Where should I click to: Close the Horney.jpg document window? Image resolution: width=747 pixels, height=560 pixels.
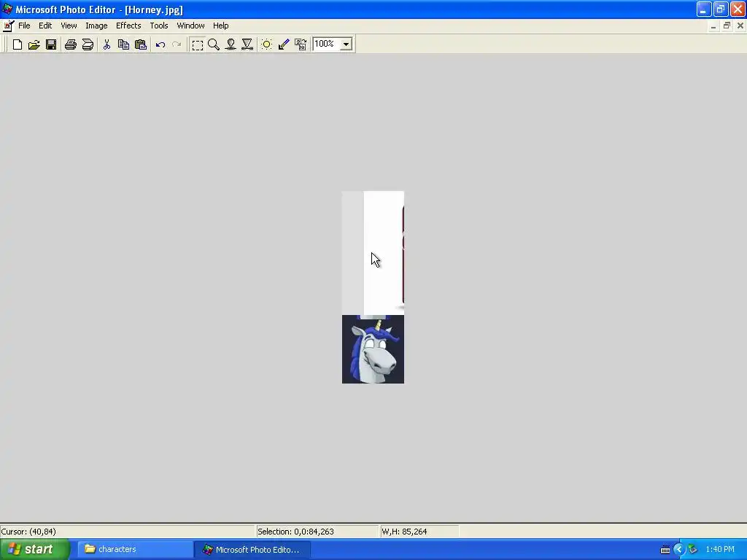(740, 26)
